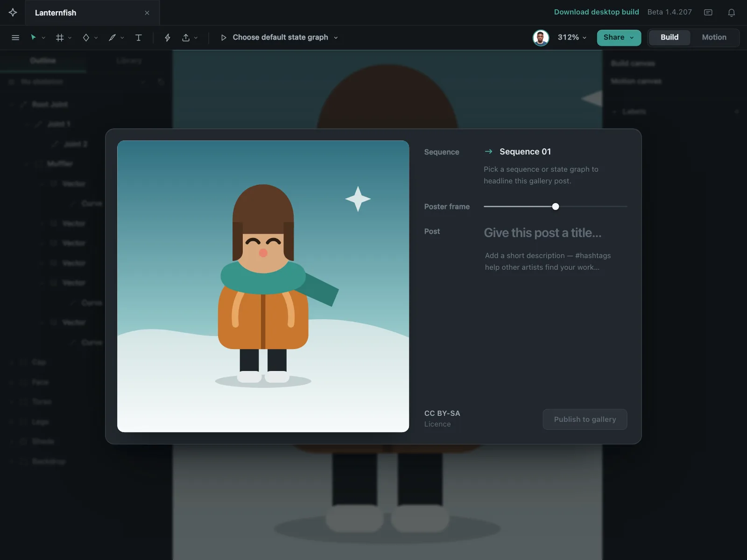Click the green arrow beside Sequence 01
Image resolution: width=747 pixels, height=560 pixels.
489,151
